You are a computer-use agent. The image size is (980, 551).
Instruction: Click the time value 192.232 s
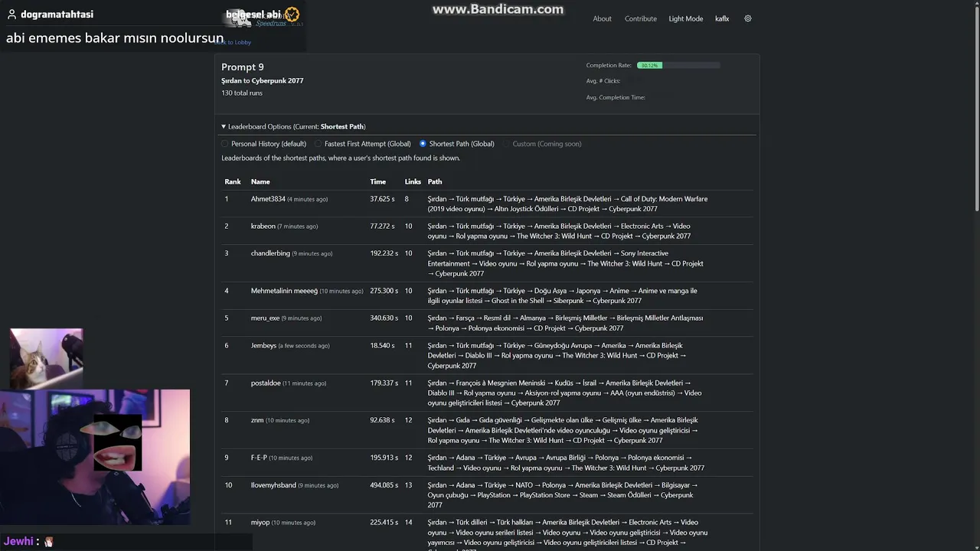coord(384,253)
